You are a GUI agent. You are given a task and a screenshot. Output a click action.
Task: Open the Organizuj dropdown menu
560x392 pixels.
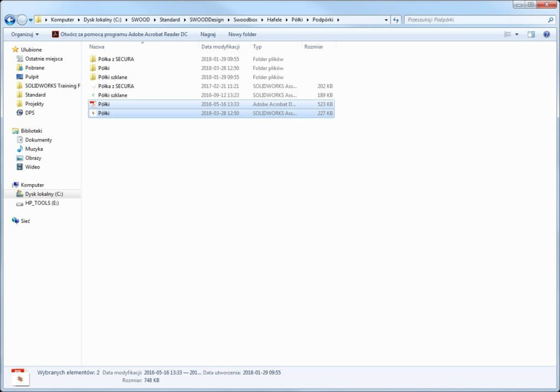(25, 34)
